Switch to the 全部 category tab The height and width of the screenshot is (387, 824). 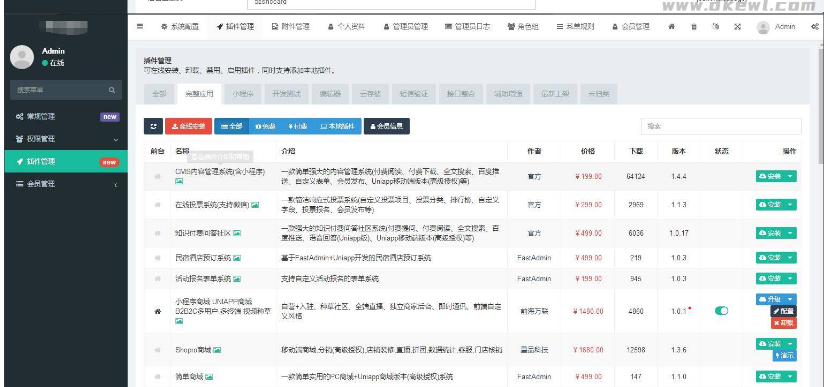(x=159, y=94)
